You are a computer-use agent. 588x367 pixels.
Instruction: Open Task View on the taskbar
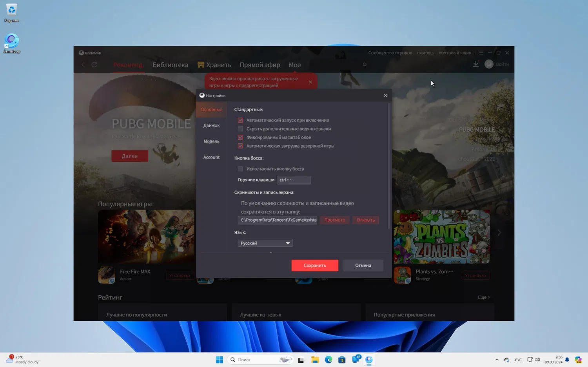301,360
